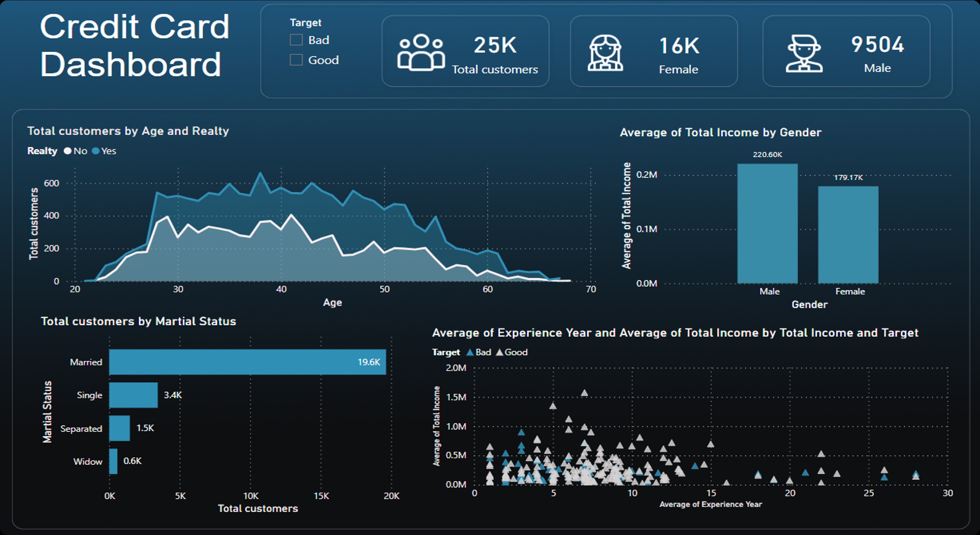Image resolution: width=980 pixels, height=535 pixels.
Task: Click the scatter chart title text
Action: point(675,333)
